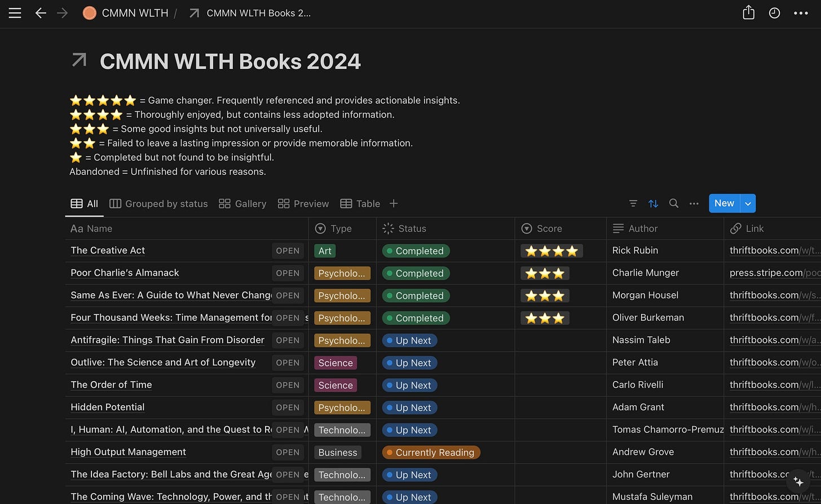Open the Author column header menu
This screenshot has width=821, height=504.
click(x=665, y=228)
